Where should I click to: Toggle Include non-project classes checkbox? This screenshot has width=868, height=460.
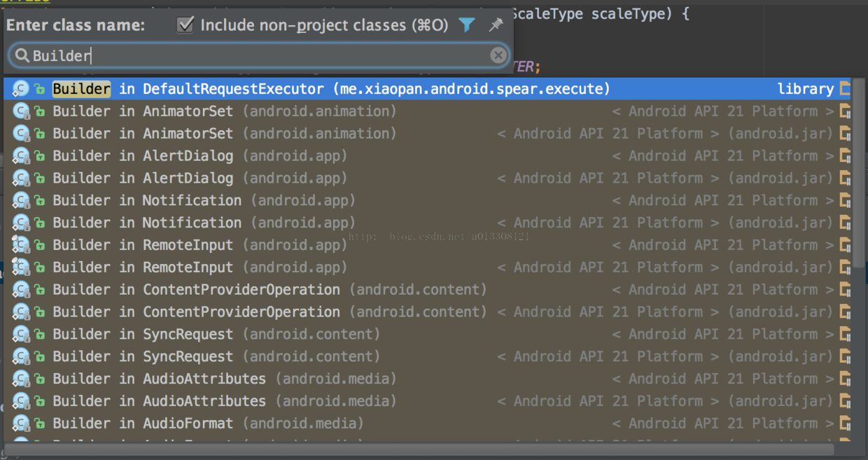[185, 25]
